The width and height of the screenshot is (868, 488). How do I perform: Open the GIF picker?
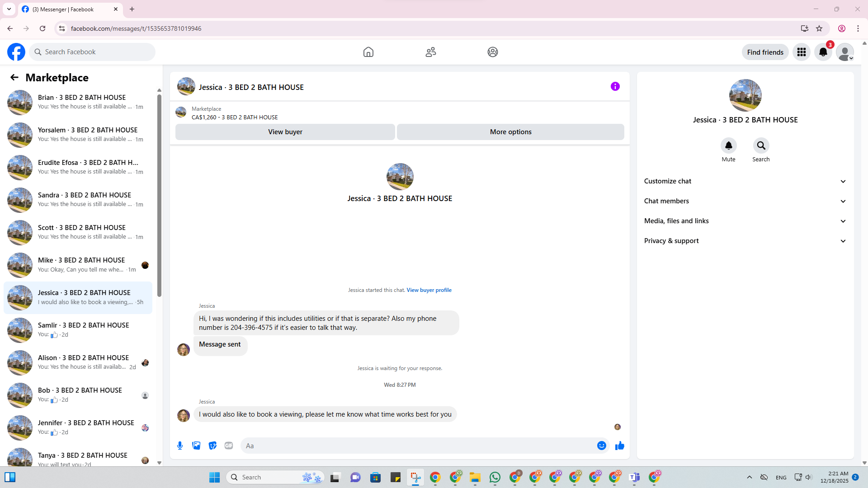tap(229, 446)
